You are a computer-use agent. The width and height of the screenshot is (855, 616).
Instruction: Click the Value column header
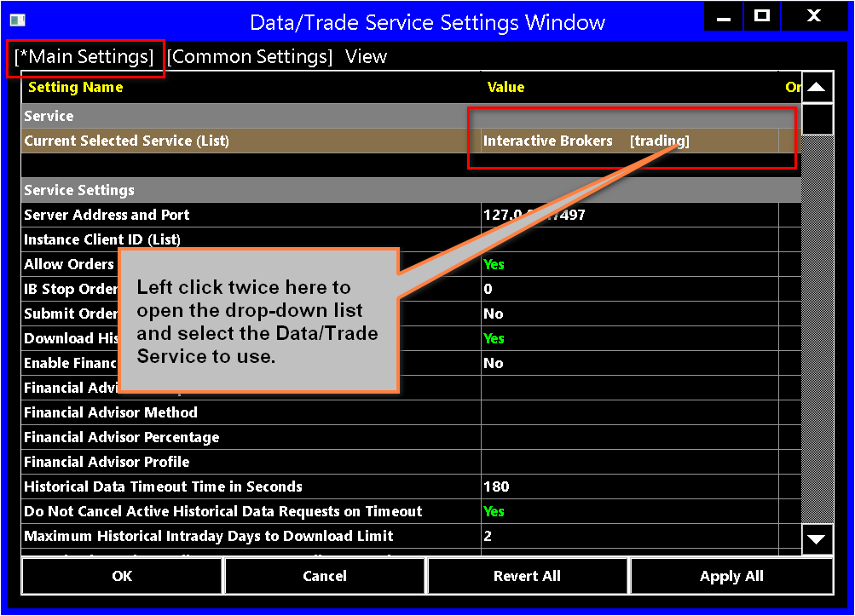(x=505, y=87)
